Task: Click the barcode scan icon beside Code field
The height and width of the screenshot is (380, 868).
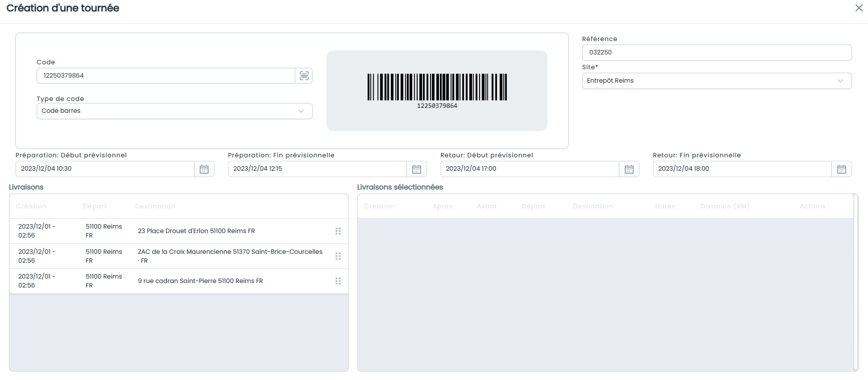Action: (x=304, y=76)
